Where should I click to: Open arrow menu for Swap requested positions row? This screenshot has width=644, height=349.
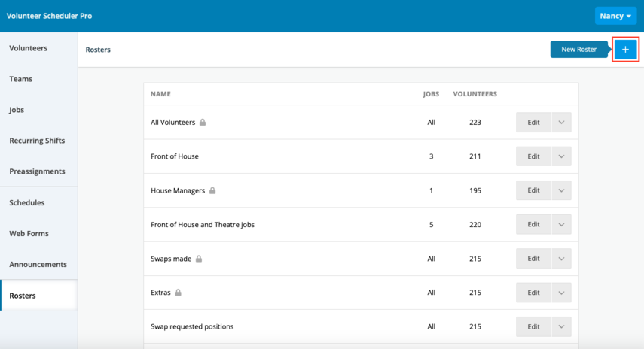[561, 326]
